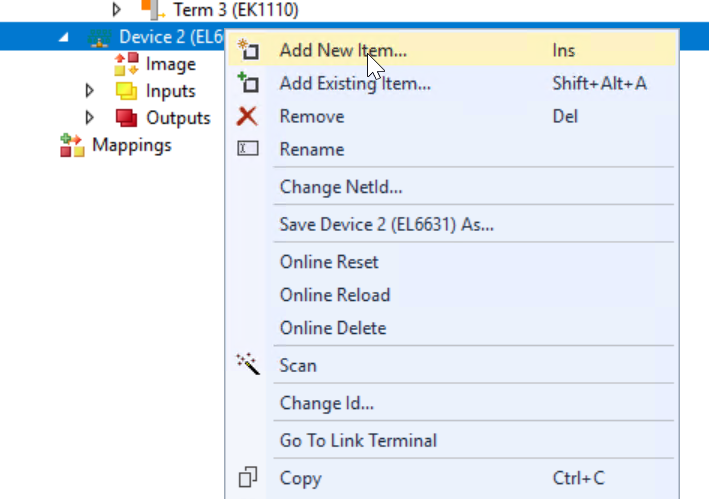Select the Outputs tree item label

coord(178,118)
